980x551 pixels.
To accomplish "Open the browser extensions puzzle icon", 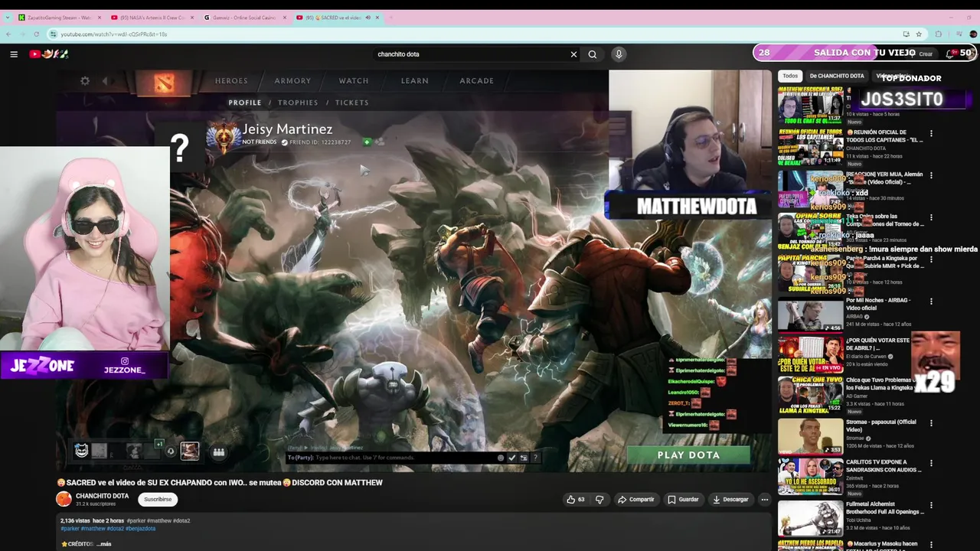I will [x=939, y=34].
